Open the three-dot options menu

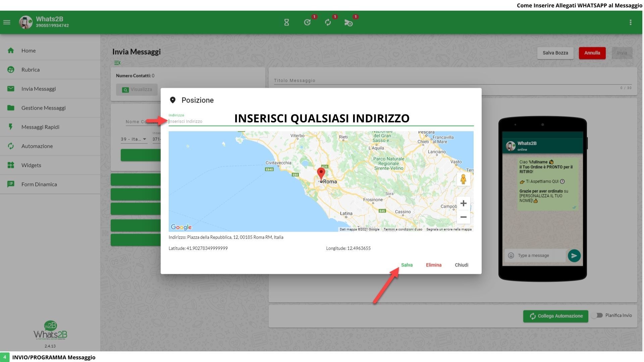coord(631,22)
